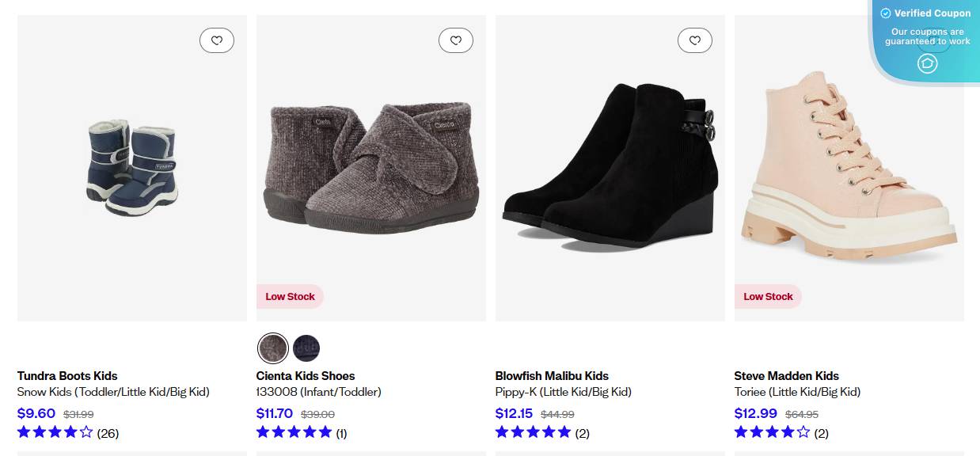Open the Blowfish Malibu Pippy-K product link

tap(563, 392)
